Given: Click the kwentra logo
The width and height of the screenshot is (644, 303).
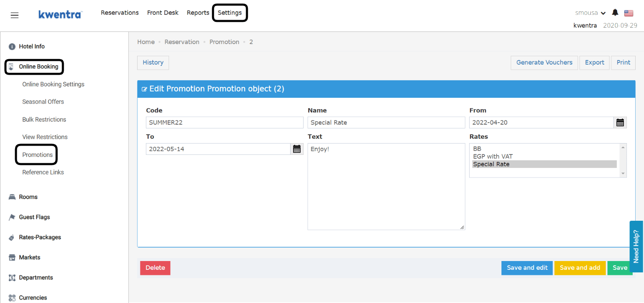Looking at the screenshot, I should coord(60,14).
